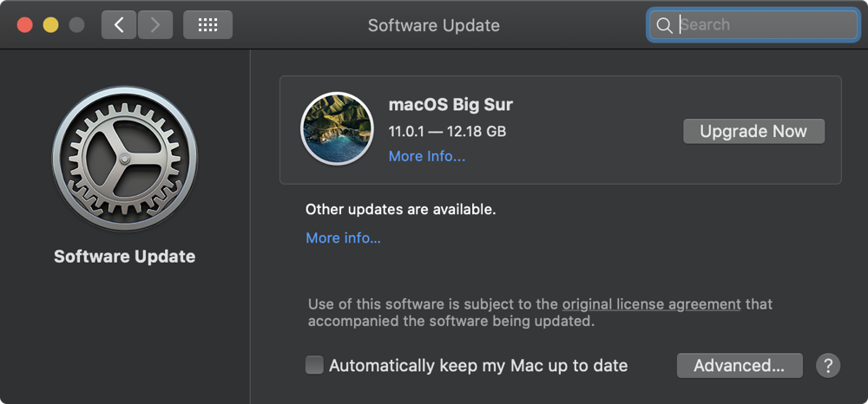Enable Automatically keep my Mac up to date
Image resolution: width=868 pixels, height=404 pixels.
[314, 365]
